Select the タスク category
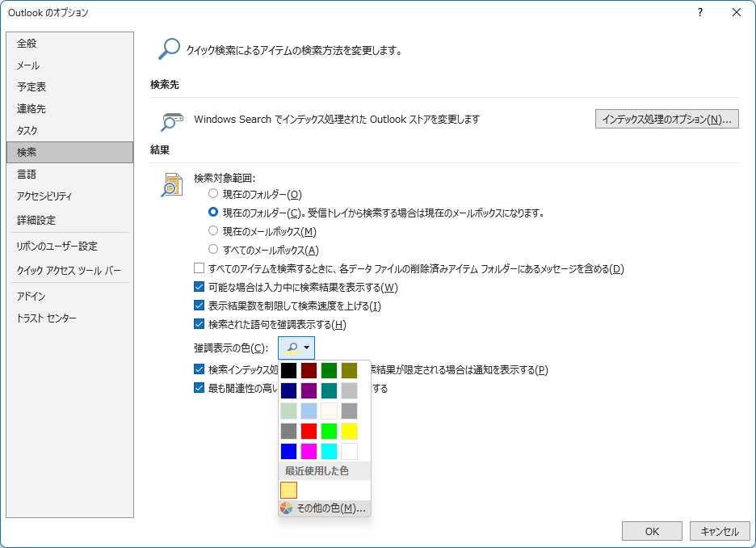Viewport: 756px width, 548px height. coord(70,130)
